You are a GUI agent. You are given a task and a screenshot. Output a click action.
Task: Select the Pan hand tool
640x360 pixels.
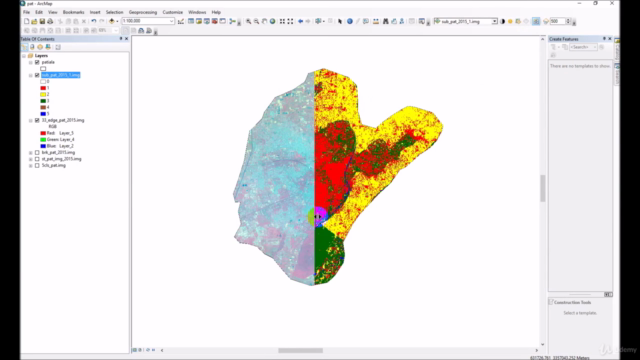pos(264,21)
